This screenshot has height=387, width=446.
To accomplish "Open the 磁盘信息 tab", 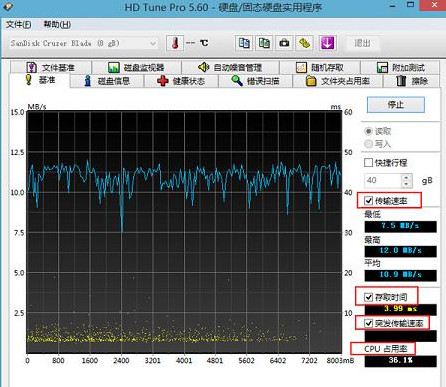I will tap(107, 81).
